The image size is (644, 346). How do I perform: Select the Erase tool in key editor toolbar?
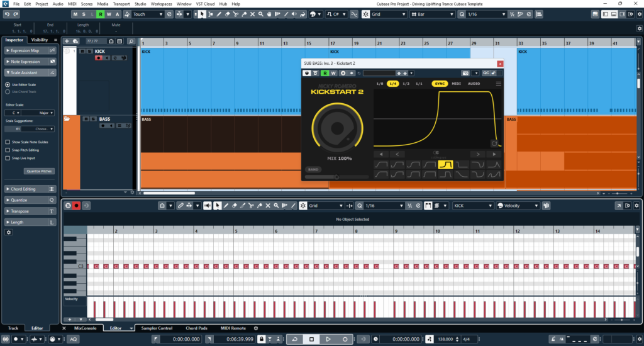click(x=234, y=206)
